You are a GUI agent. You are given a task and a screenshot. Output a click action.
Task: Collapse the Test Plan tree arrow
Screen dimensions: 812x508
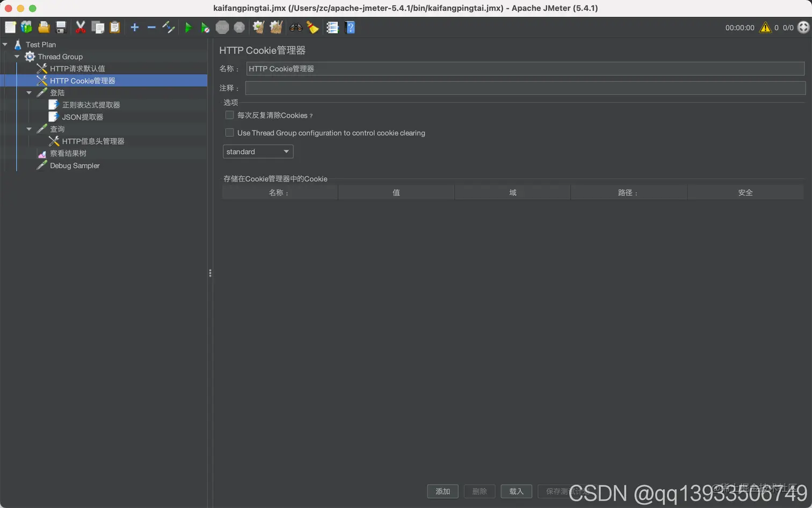tap(5, 45)
